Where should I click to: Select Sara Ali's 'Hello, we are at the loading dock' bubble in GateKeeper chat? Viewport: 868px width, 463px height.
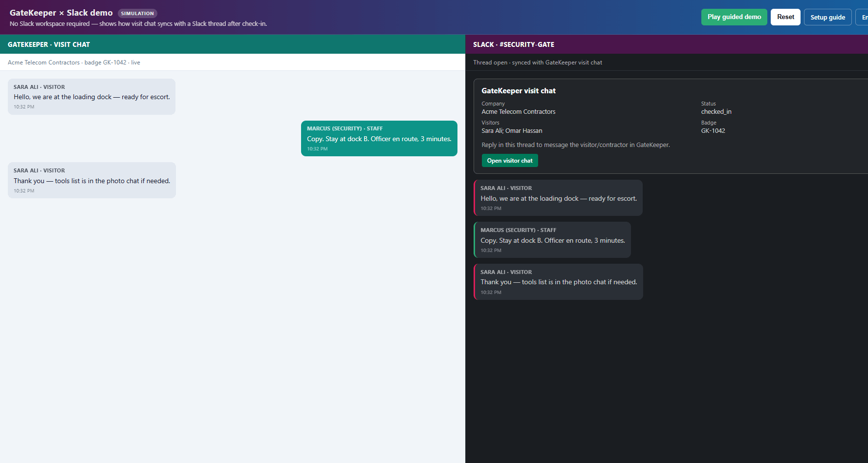[x=91, y=97]
